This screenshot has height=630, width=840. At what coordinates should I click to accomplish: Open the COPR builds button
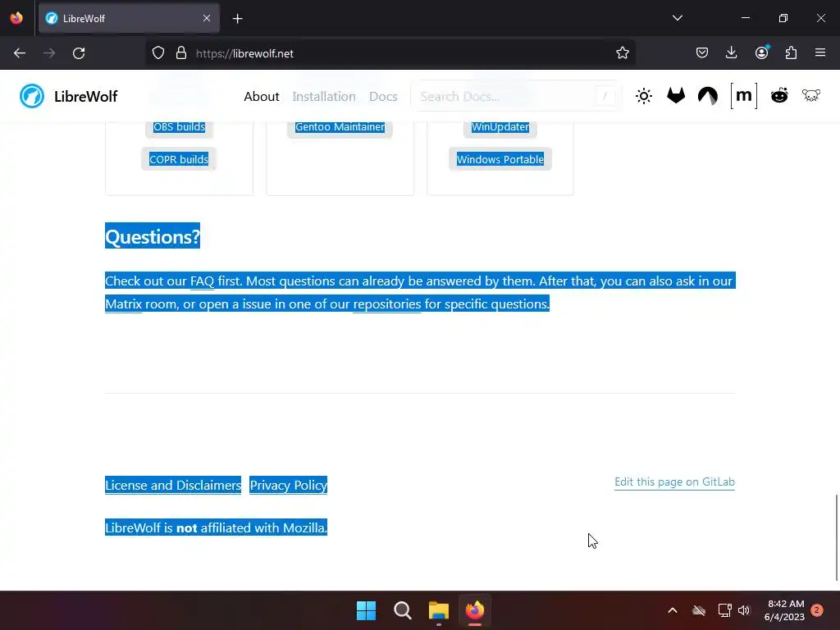(178, 159)
